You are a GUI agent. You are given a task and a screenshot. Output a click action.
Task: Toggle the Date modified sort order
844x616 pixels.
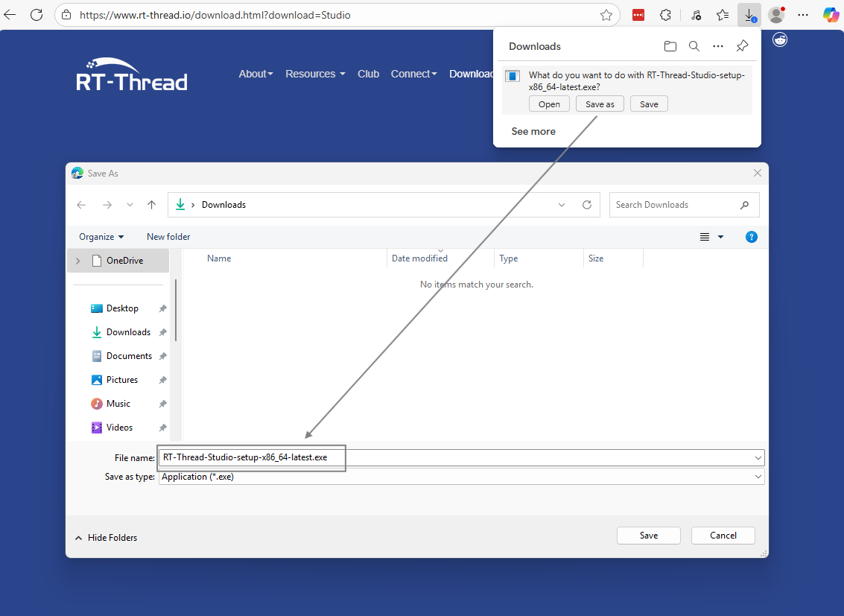(x=419, y=258)
